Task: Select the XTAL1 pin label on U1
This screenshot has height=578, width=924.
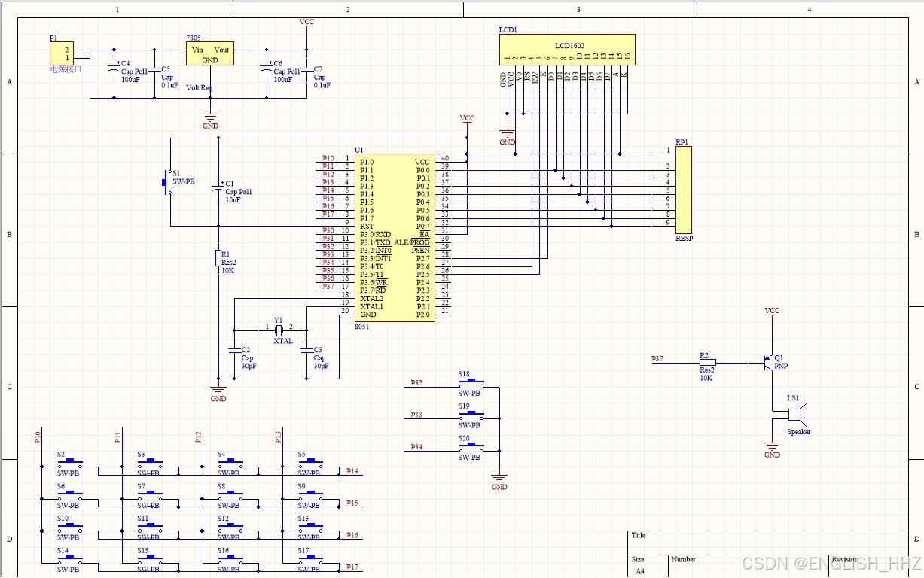Action: coord(371,306)
